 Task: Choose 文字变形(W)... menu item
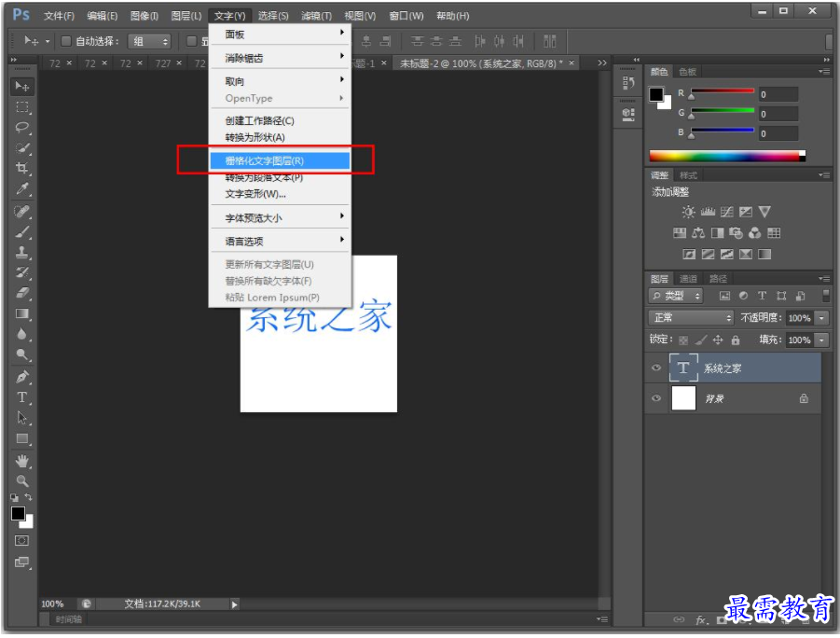(x=280, y=194)
